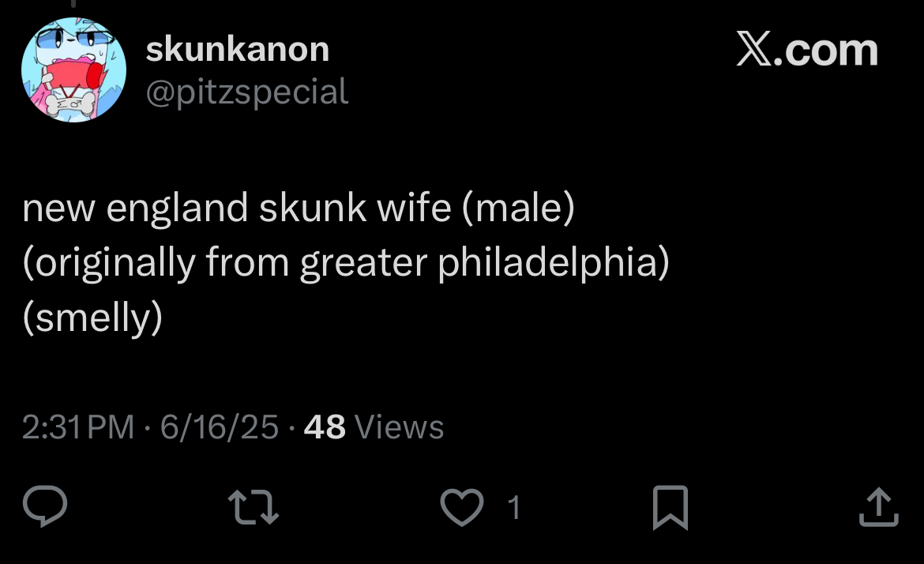The height and width of the screenshot is (564, 924).
Task: Repost this tweet using the arrows icon
Action: [x=253, y=507]
